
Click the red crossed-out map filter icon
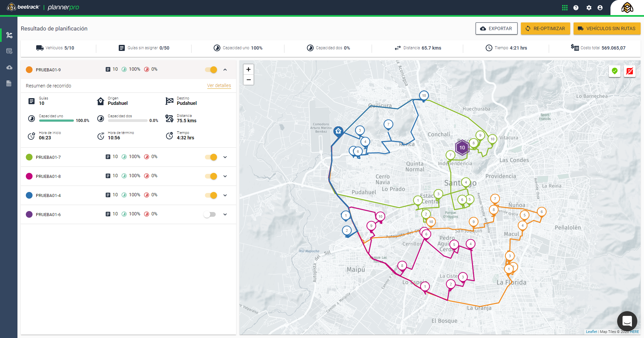tap(630, 71)
